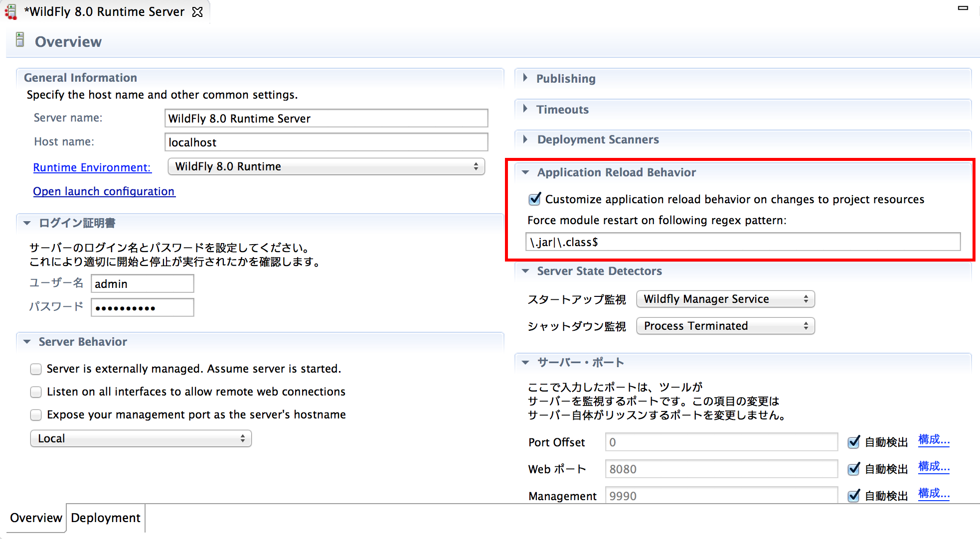Toggle auto-detect checkbox for Management port
Viewport: 980px width, 539px height.
pos(854,496)
